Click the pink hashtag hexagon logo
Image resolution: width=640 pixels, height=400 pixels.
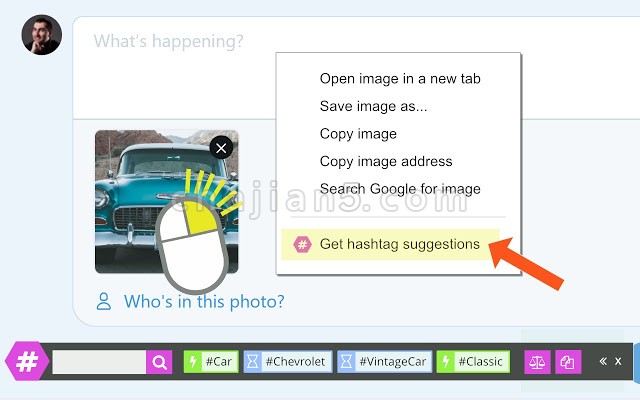[27, 361]
